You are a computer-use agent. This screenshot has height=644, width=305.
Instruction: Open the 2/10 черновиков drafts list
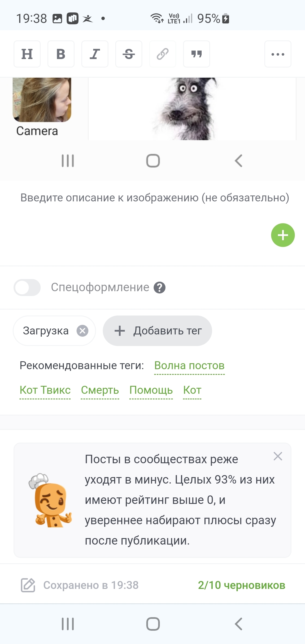(x=241, y=585)
